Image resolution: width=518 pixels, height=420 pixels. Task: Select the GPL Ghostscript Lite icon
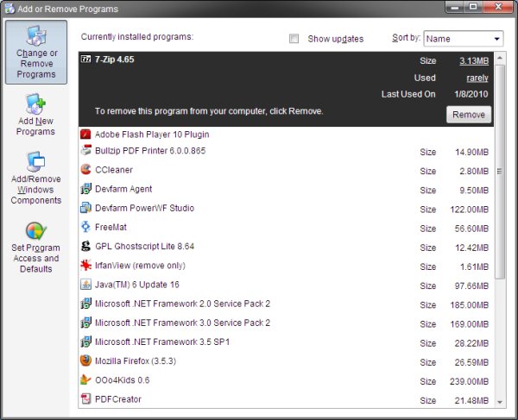pos(85,246)
